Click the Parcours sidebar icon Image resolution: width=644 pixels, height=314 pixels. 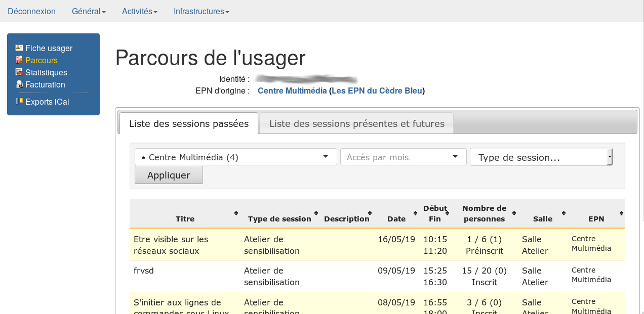(19, 60)
